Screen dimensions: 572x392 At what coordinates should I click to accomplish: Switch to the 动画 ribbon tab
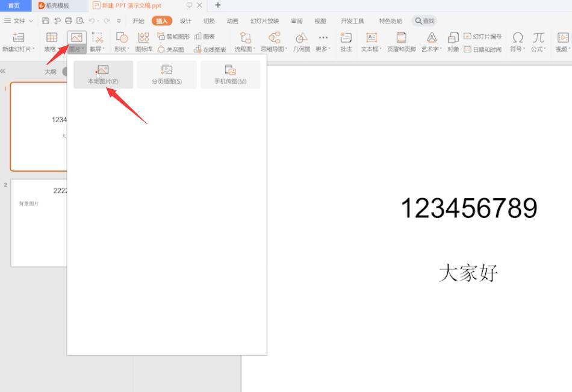coord(232,21)
